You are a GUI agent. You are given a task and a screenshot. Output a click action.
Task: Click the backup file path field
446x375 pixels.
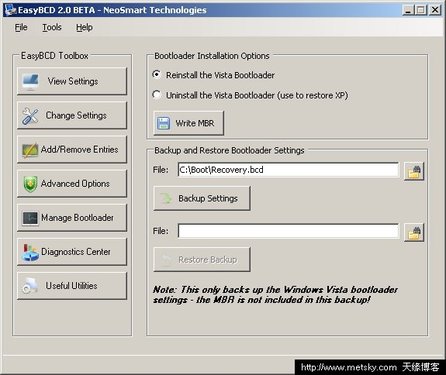pos(288,170)
